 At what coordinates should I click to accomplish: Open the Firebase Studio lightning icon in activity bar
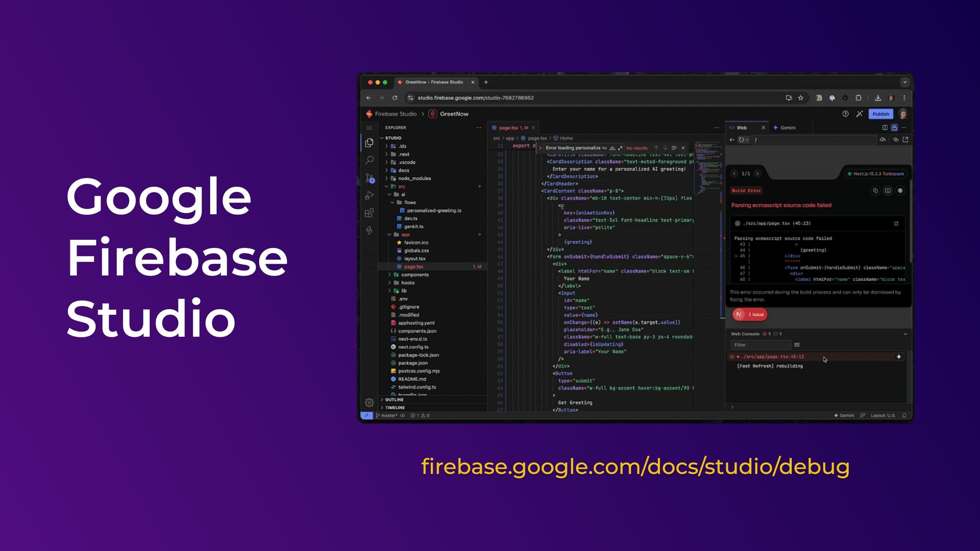tap(369, 231)
